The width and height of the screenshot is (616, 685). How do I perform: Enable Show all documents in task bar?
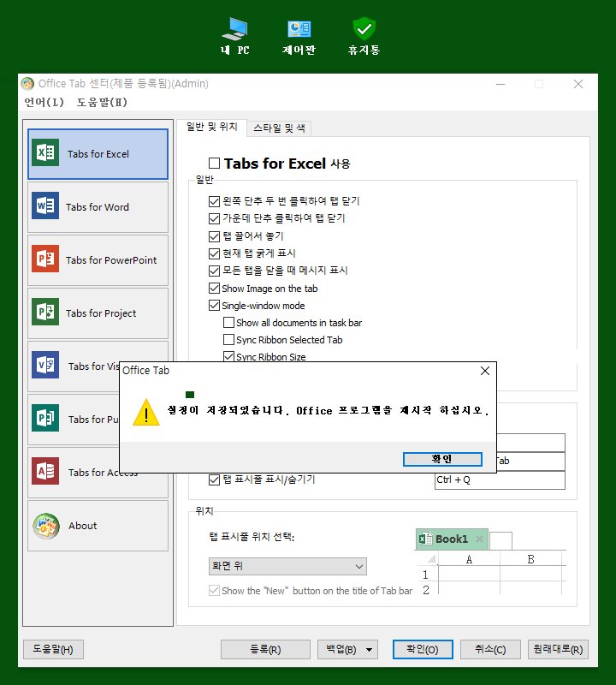pyautogui.click(x=228, y=323)
